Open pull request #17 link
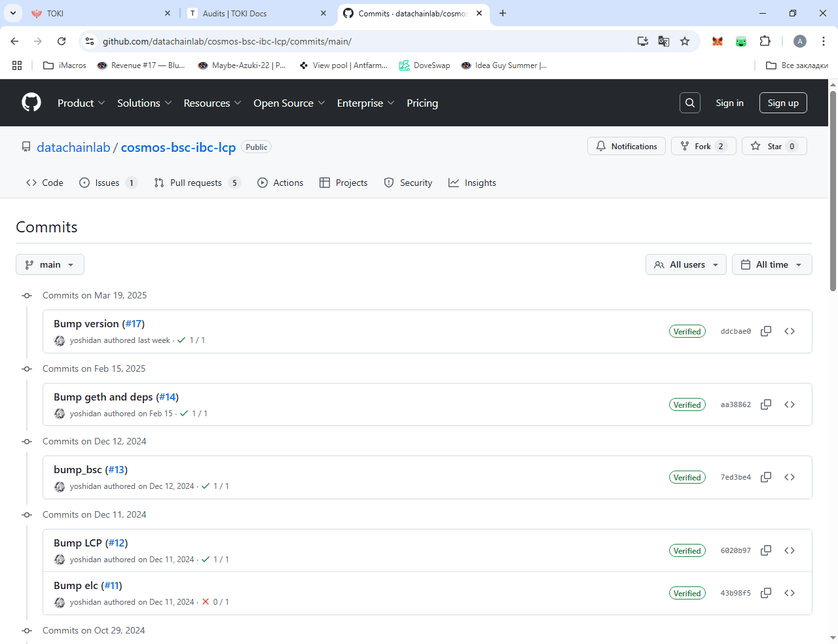The image size is (838, 644). (134, 324)
